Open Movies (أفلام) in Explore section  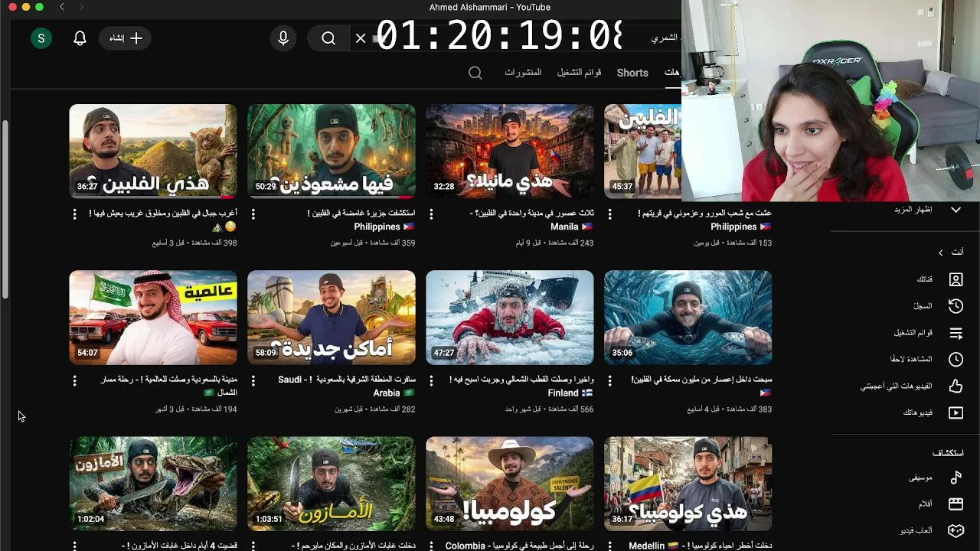point(955,504)
